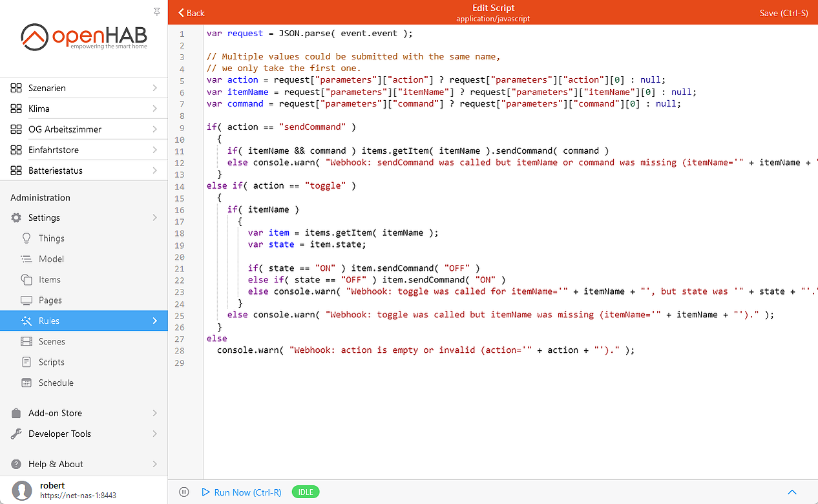This screenshot has height=504, width=818.
Task: Click the Batteriestatus grid icon
Action: click(16, 171)
